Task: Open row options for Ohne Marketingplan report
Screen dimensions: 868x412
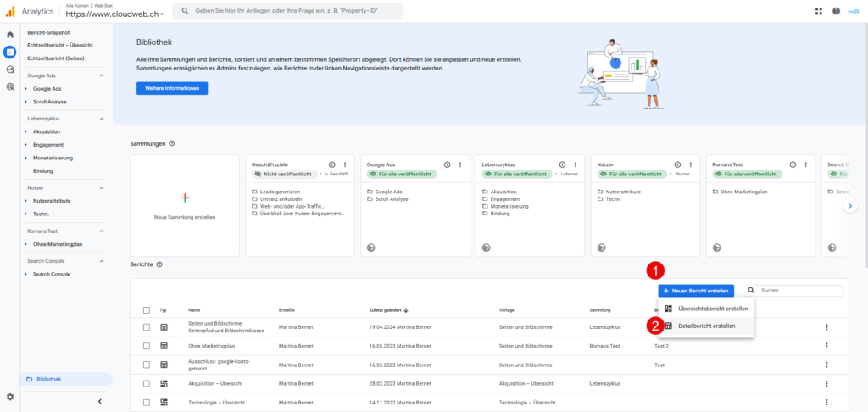Action: pos(826,346)
